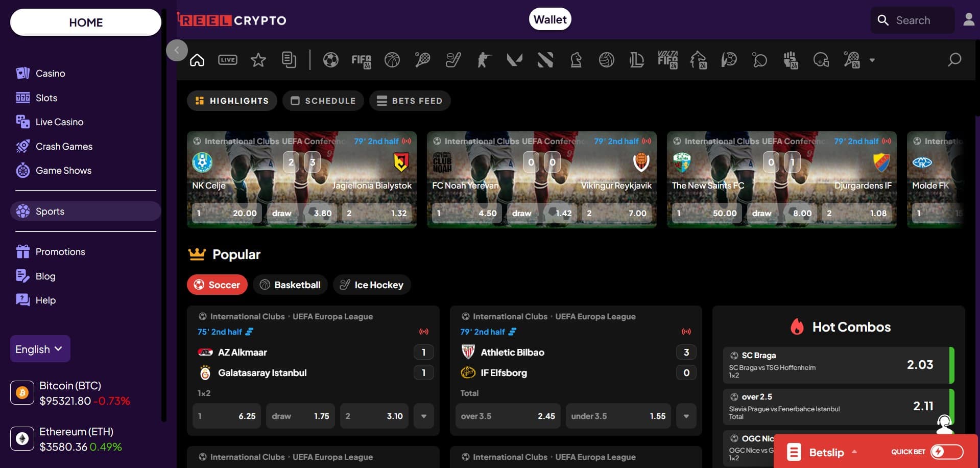Pick under 3.5 at 1.55
This screenshot has width=980, height=468.
tap(618, 416)
